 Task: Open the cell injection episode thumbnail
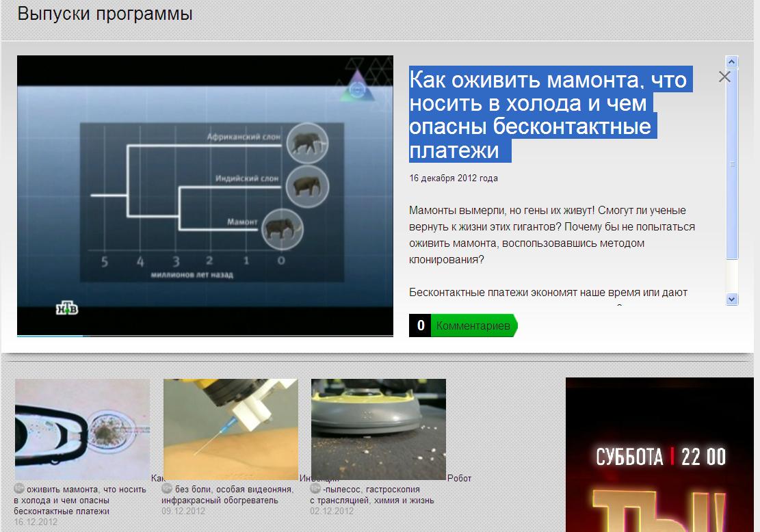[x=82, y=429]
